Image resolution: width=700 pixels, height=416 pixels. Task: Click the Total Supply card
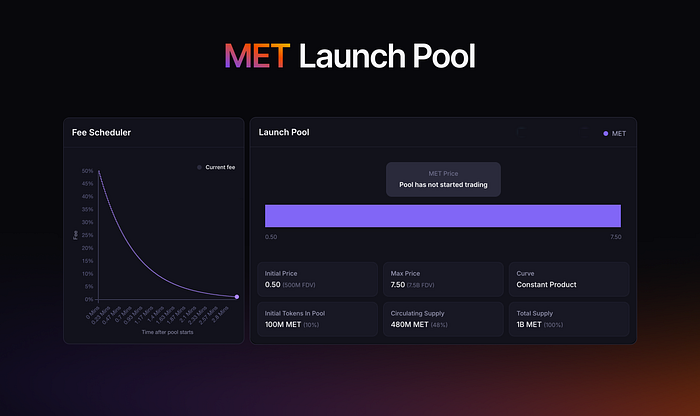point(568,319)
